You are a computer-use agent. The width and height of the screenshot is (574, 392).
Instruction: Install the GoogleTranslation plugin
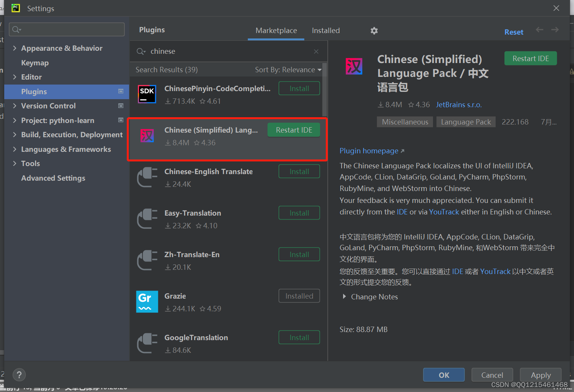click(299, 337)
